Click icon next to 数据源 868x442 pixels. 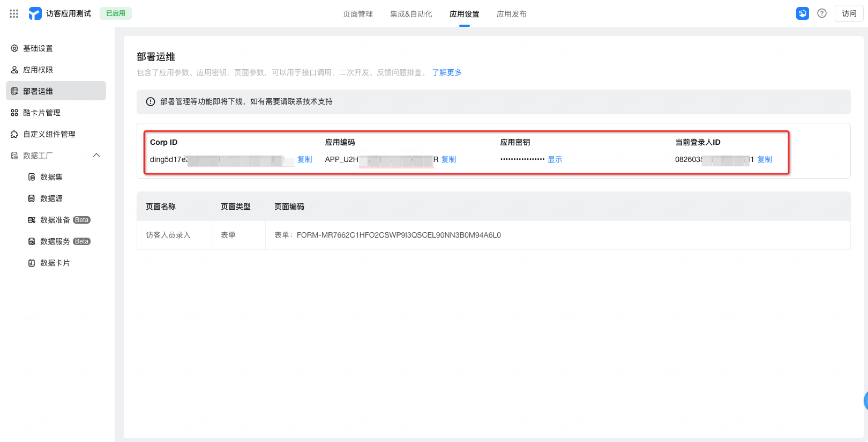[x=32, y=198]
